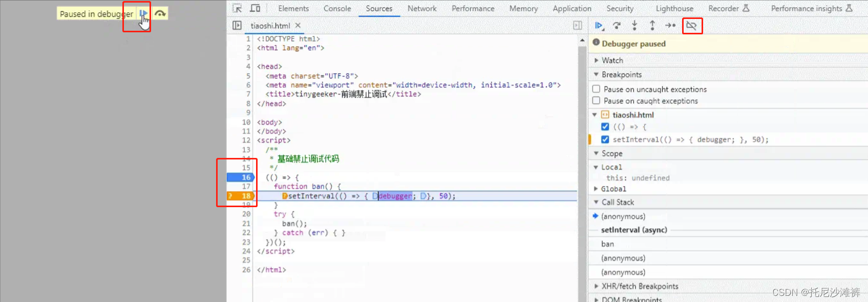Click the inline breakpoint marker before setInterval

[x=285, y=196]
